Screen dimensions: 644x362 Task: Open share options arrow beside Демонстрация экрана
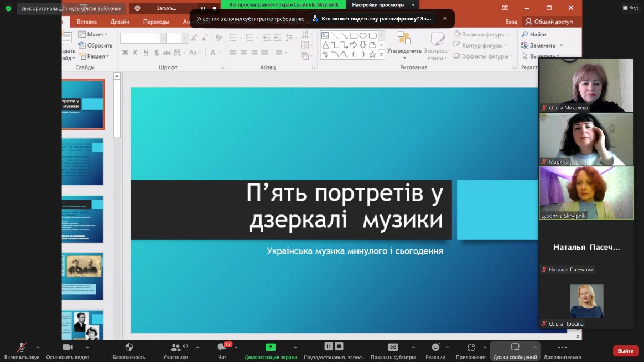[x=295, y=347]
